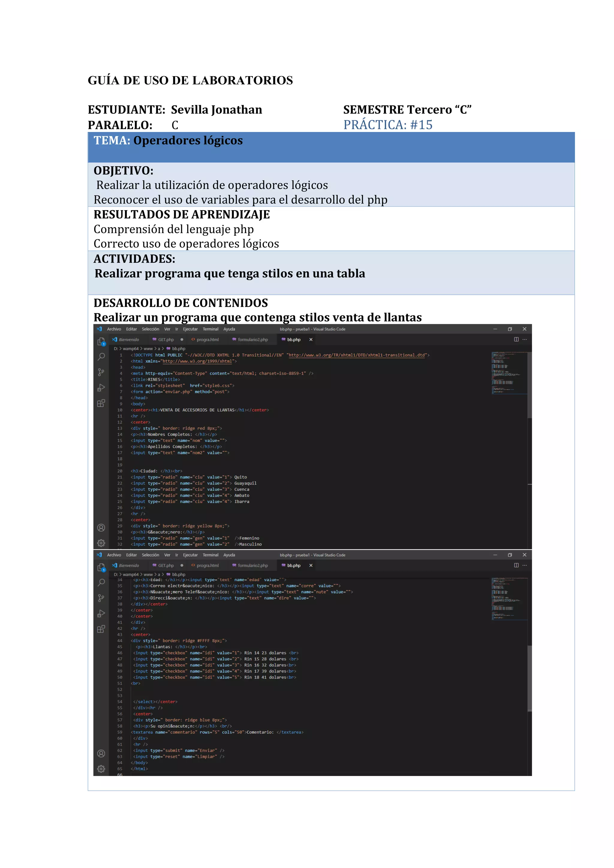Open Explorer icon in lower VS Code window

[x=101, y=568]
